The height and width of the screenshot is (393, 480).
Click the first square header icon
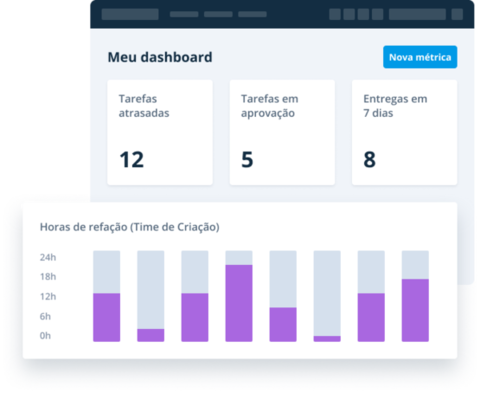click(x=335, y=14)
